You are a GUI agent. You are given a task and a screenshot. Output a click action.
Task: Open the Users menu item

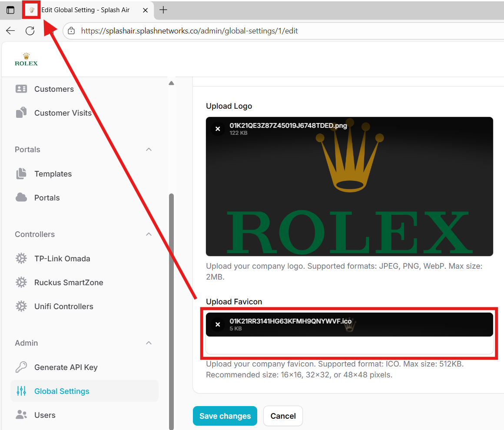click(x=45, y=415)
